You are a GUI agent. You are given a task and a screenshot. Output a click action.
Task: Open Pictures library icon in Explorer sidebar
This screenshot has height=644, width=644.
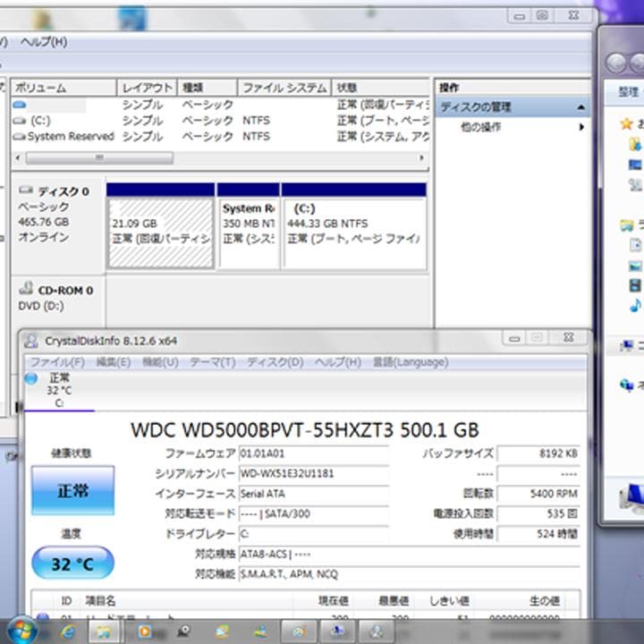tap(635, 266)
